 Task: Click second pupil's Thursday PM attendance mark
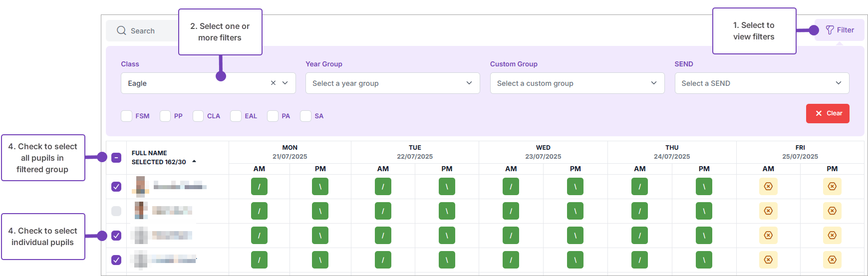tap(704, 211)
